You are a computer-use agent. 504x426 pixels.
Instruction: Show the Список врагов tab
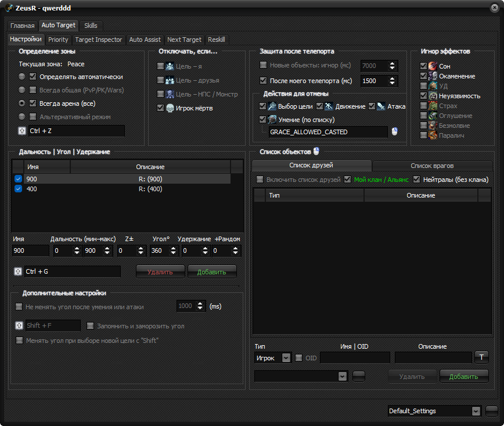pyautogui.click(x=432, y=166)
